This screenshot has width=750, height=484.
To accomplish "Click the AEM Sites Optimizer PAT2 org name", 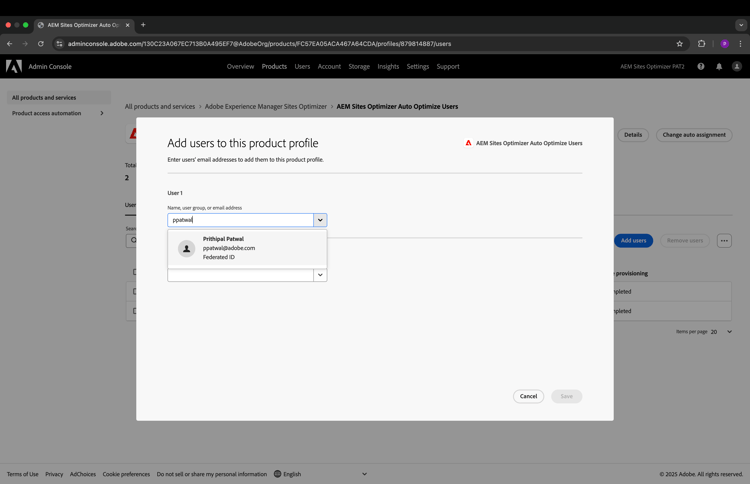I will pyautogui.click(x=652, y=66).
